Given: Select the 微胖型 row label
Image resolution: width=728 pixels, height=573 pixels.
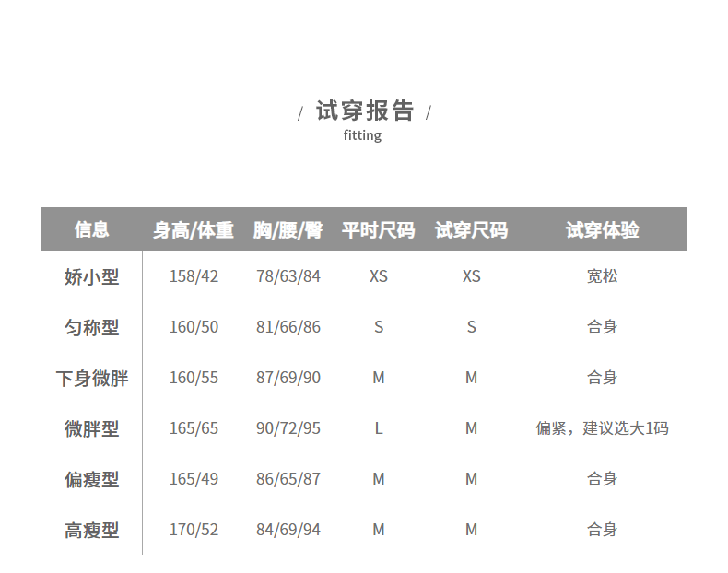Looking at the screenshot, I should coord(91,428).
